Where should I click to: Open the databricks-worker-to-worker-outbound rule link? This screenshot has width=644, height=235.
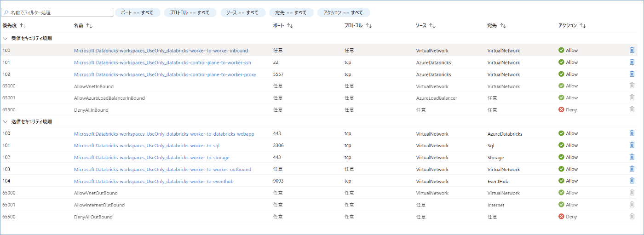pos(163,170)
